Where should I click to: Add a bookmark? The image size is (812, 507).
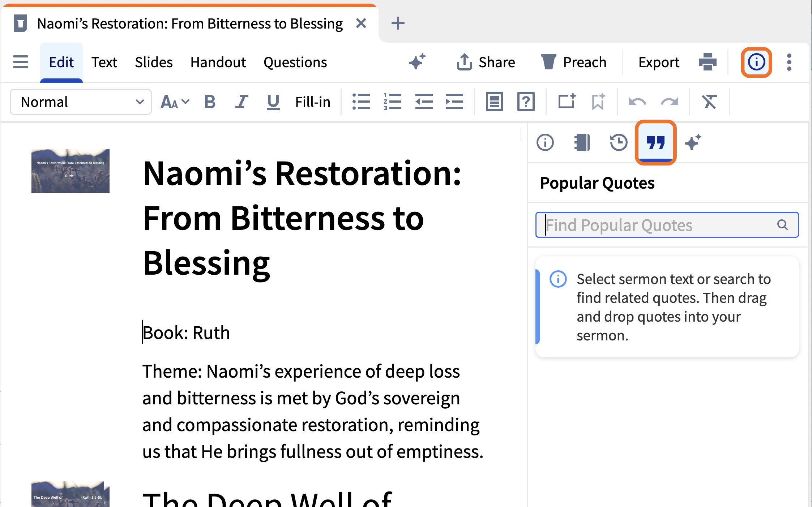click(x=598, y=102)
